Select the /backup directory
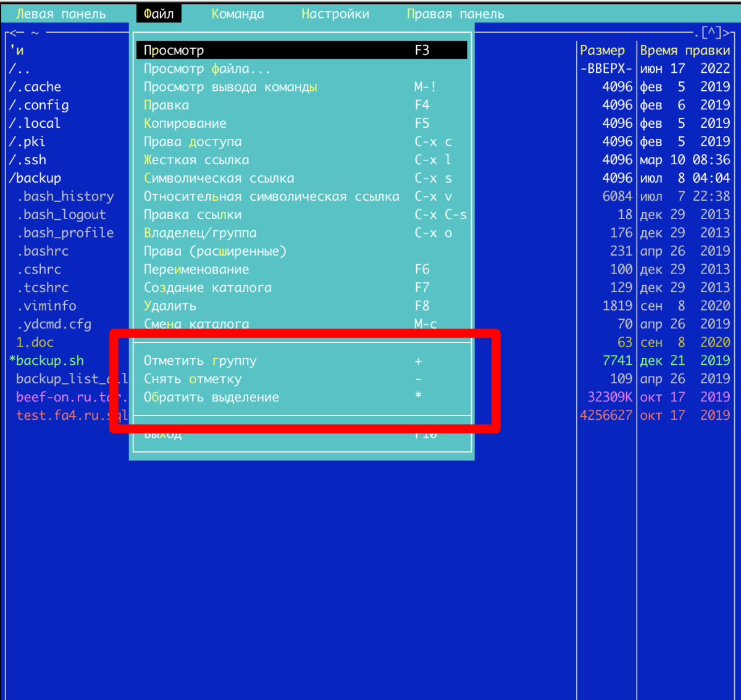Image resolution: width=741 pixels, height=700 pixels. (35, 178)
